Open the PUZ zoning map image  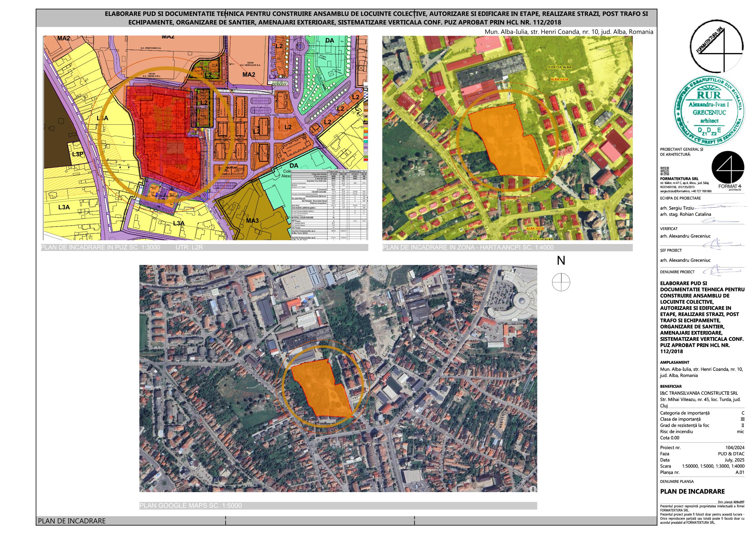tap(205, 137)
